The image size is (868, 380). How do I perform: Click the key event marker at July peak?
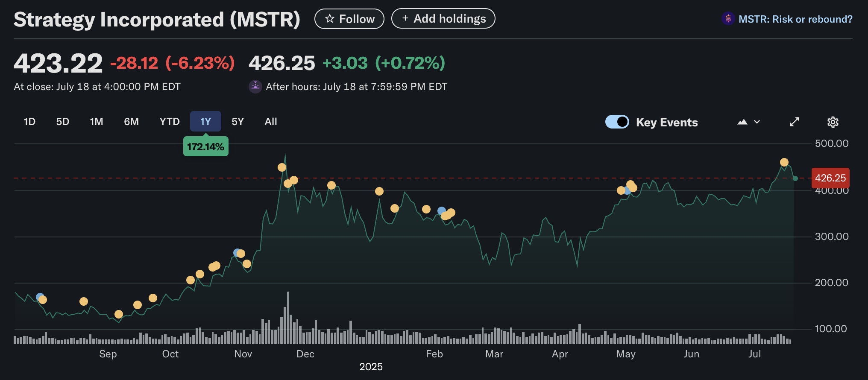point(784,162)
